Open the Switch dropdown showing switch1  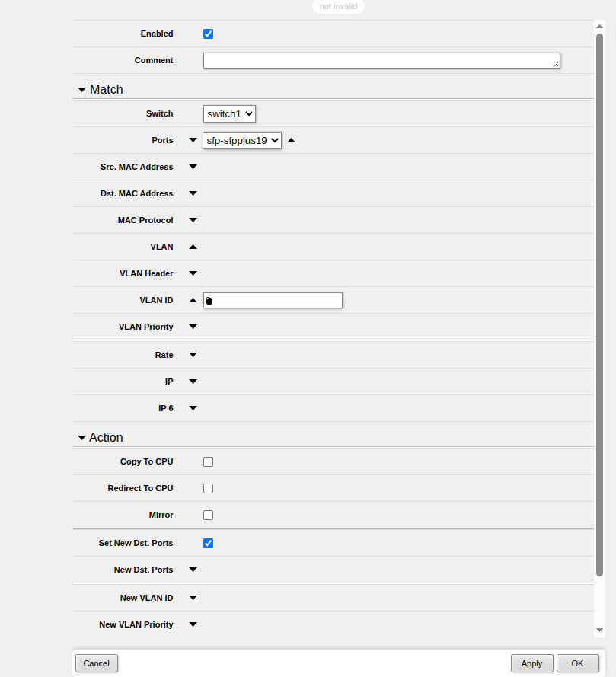(229, 113)
